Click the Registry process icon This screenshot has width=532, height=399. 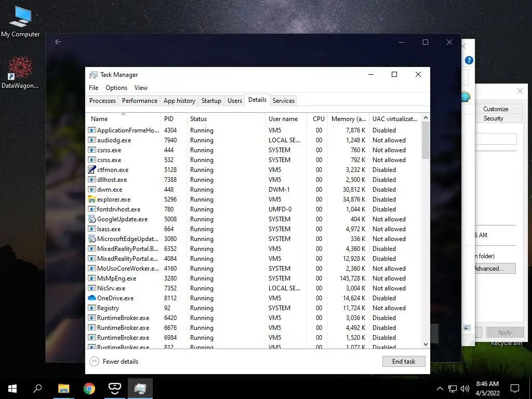(x=91, y=308)
